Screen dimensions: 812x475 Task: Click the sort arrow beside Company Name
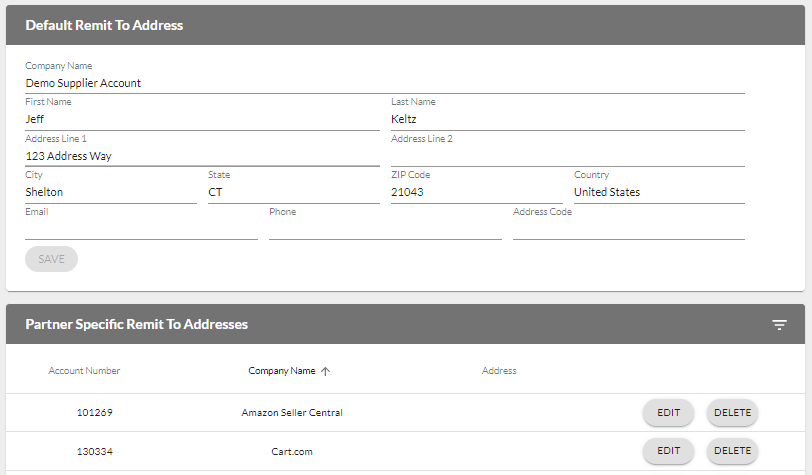pos(325,371)
